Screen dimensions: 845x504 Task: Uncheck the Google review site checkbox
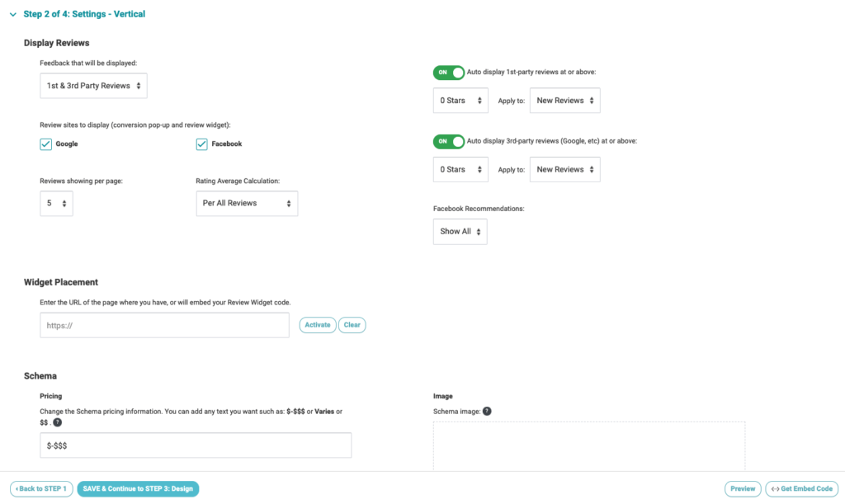[x=46, y=144]
